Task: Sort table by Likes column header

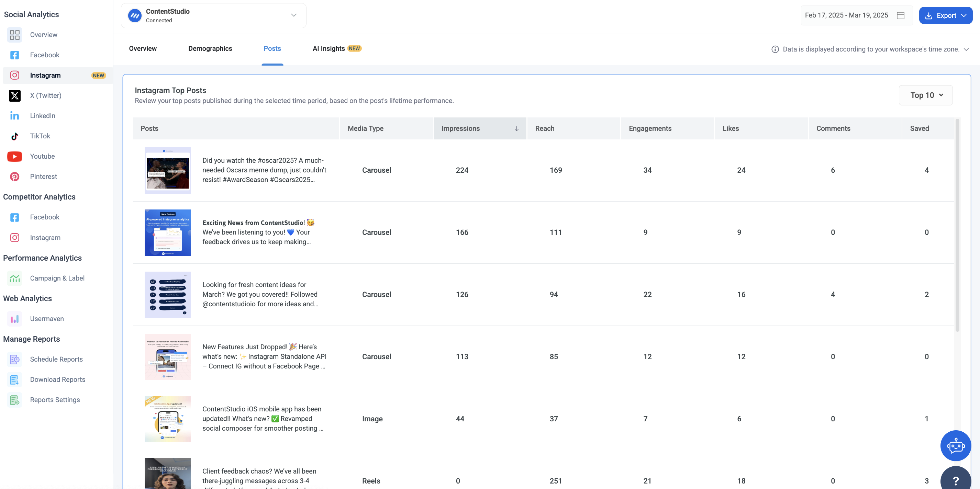Action: click(x=761, y=128)
